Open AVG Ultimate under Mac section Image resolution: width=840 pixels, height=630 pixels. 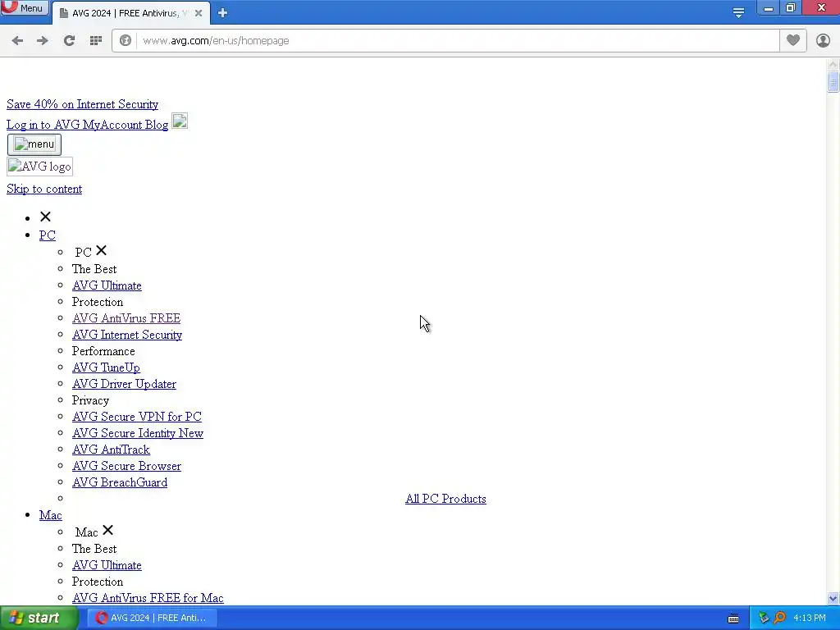tap(107, 565)
